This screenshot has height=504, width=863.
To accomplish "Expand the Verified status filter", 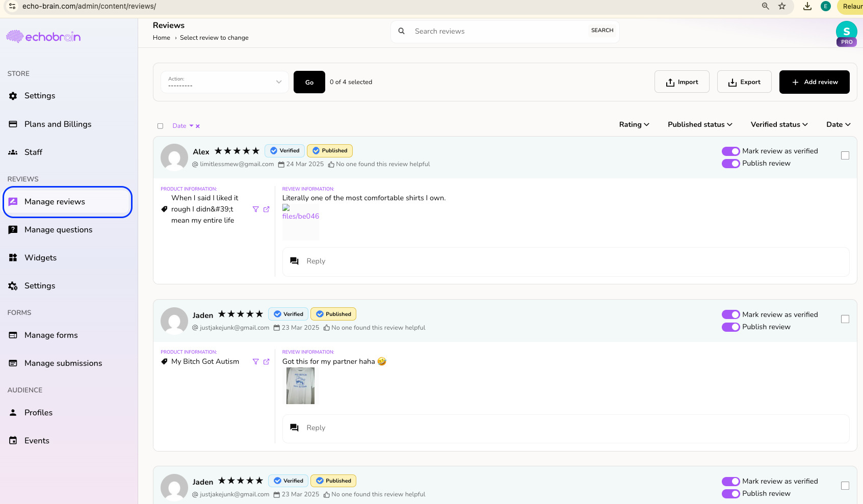I will click(779, 124).
